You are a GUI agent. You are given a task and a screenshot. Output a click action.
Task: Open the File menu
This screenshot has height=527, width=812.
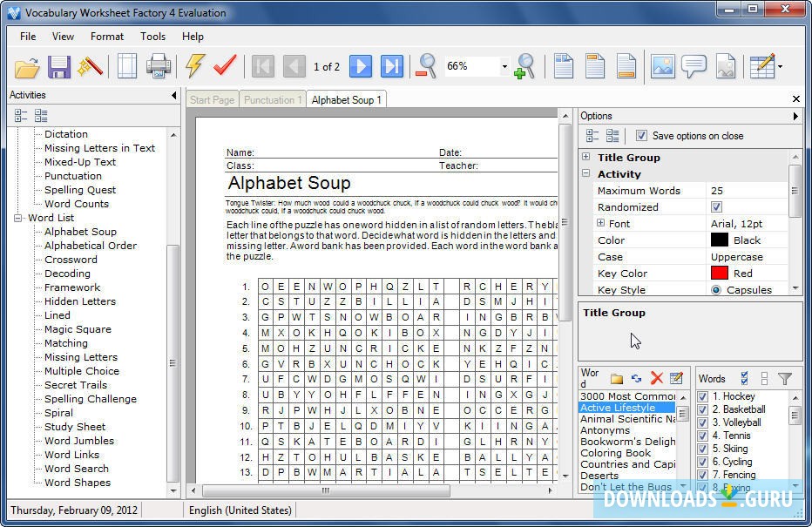[x=28, y=37]
